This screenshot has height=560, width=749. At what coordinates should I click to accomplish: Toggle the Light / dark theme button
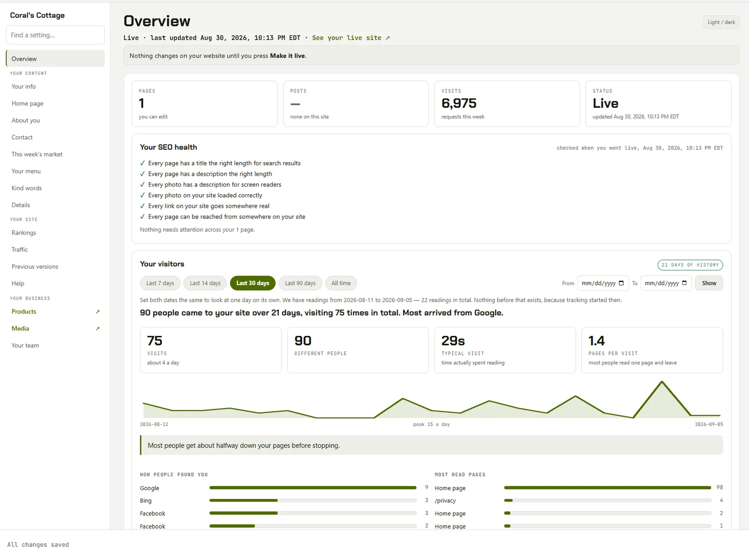pos(721,22)
